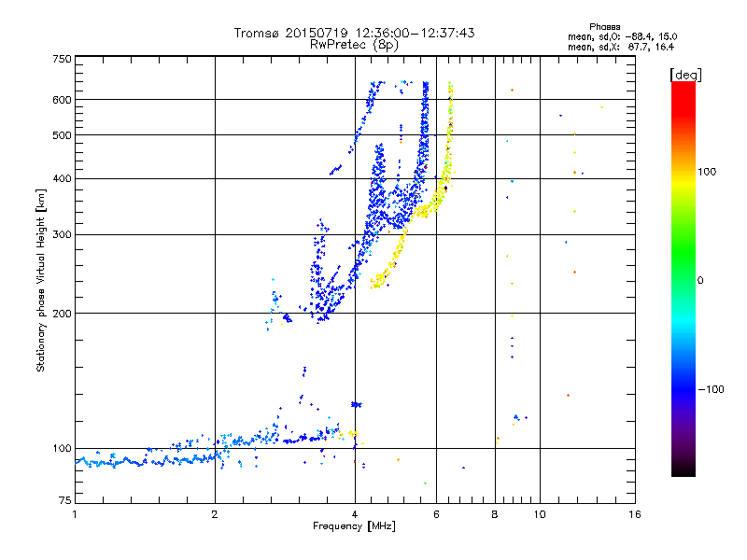Click the y-axis tick label '500'
The width and height of the screenshot is (747, 560).
tap(62, 135)
